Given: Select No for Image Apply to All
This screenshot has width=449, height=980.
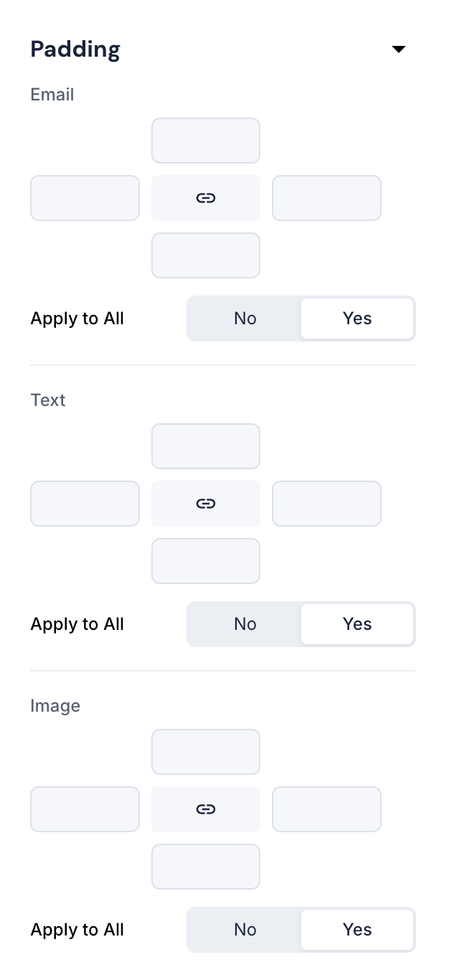Looking at the screenshot, I should [245, 930].
